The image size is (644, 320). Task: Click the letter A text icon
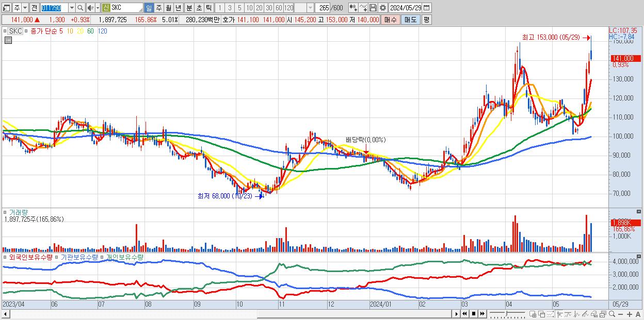pyautogui.click(x=638, y=314)
